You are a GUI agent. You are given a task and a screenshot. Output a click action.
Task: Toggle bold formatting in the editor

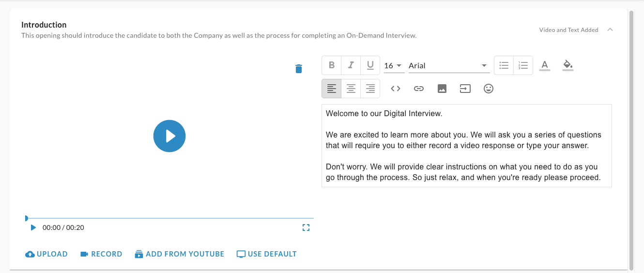[332, 65]
